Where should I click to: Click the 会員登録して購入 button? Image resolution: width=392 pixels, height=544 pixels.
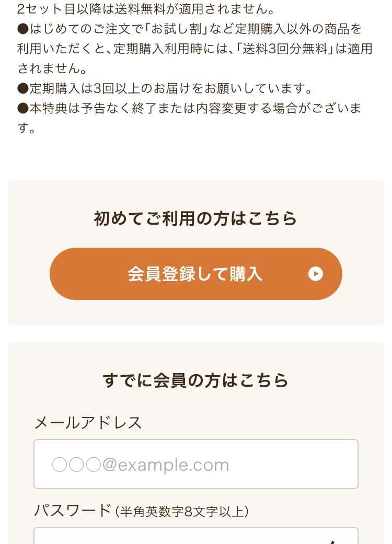195,274
